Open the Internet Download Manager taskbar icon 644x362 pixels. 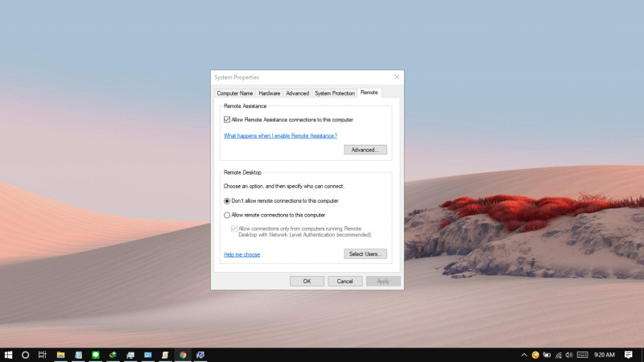pos(113,355)
